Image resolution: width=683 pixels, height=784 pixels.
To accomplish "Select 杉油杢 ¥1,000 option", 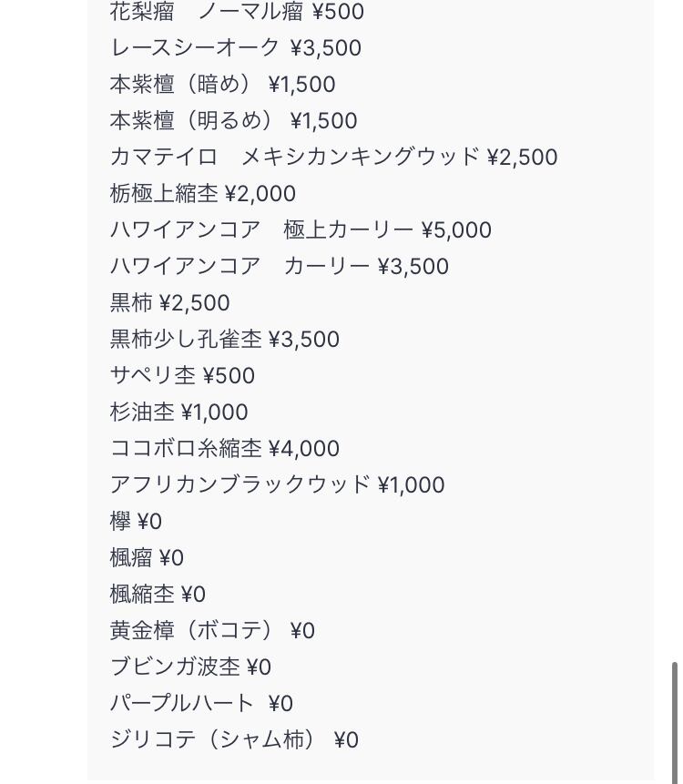I will click(178, 412).
